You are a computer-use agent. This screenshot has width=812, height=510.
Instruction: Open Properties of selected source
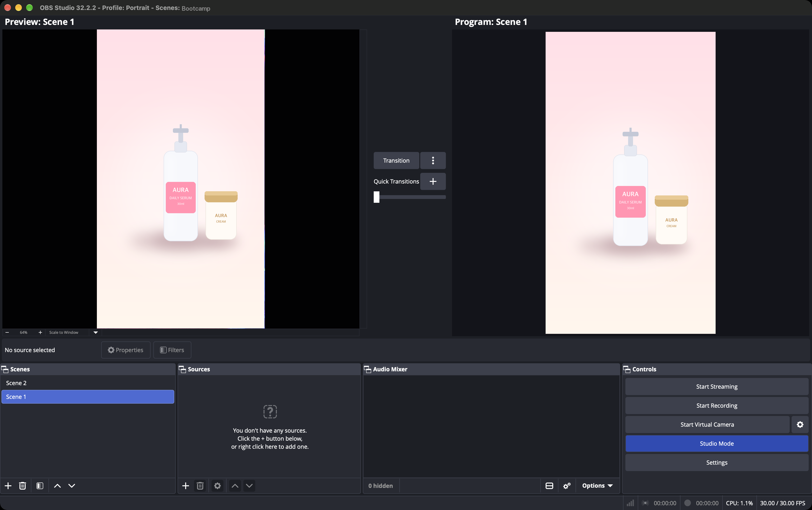pyautogui.click(x=125, y=350)
